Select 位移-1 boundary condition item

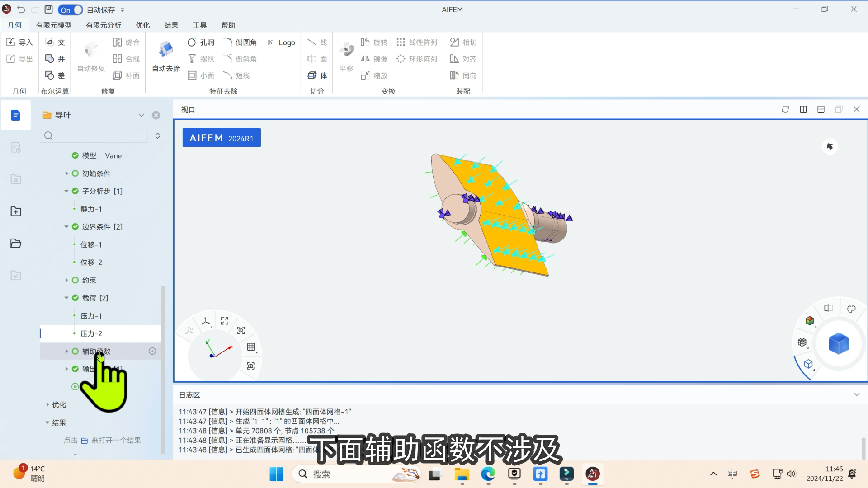(91, 244)
